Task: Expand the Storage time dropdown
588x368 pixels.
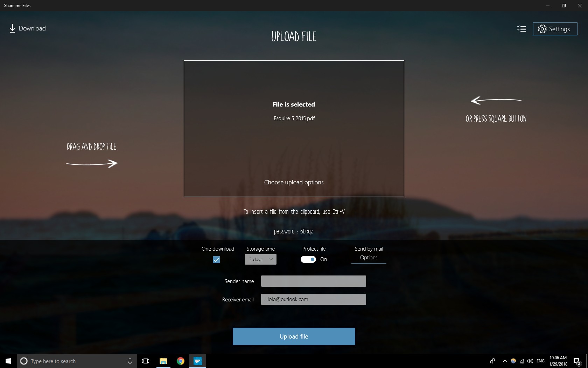Action: 261,259
